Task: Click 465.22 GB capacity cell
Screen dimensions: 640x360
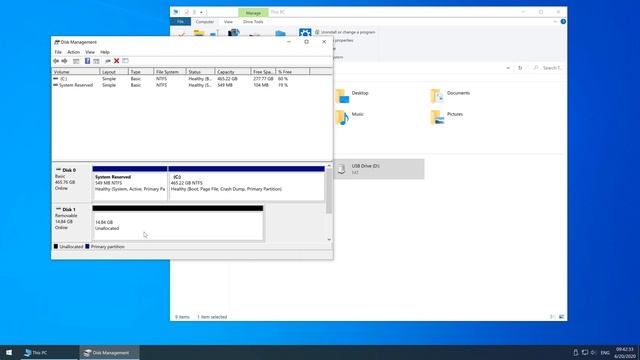Action: (227, 78)
